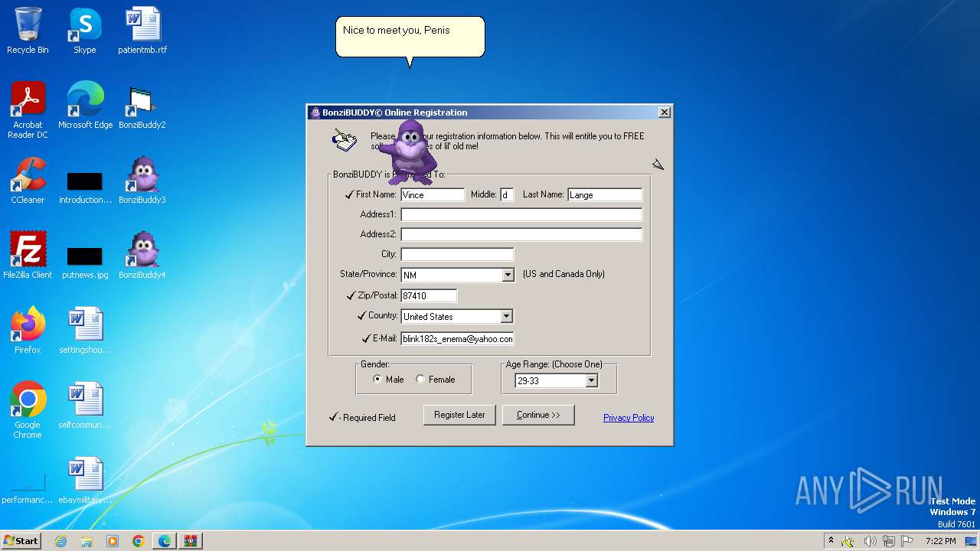Click the speech bubble saying Nice to meet you

410,38
